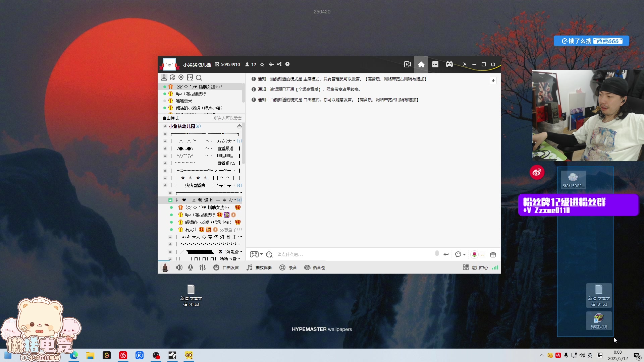Open the gift box icon
Screen dimensions: 644x362
click(x=493, y=254)
